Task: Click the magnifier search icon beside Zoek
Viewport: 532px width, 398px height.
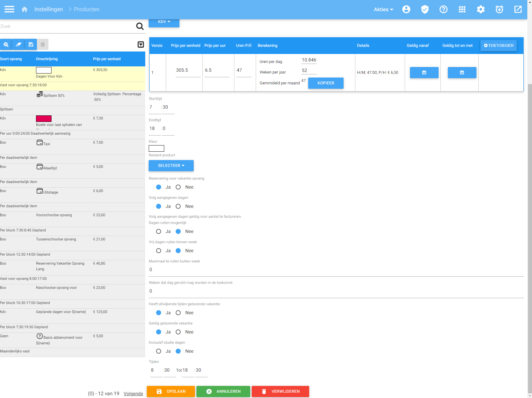Action: [140, 26]
